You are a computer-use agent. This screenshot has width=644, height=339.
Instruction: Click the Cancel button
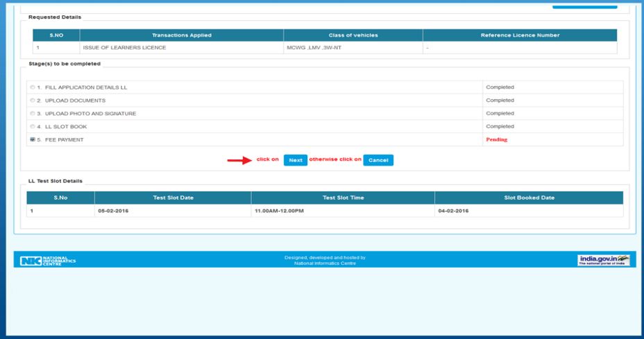(x=378, y=160)
